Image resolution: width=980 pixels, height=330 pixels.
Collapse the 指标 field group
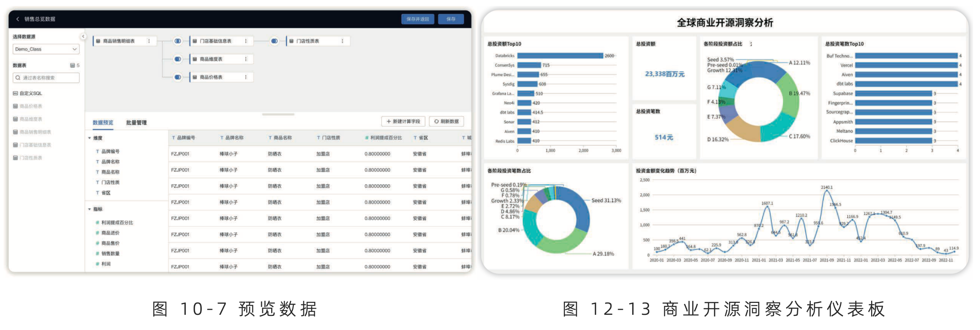coord(90,210)
